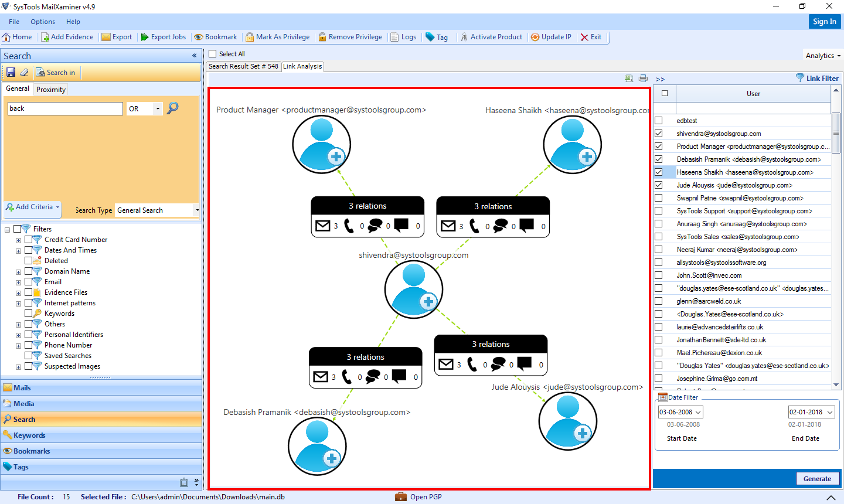The width and height of the screenshot is (844, 504).
Task: Switch to the Proximity tab
Action: [50, 89]
